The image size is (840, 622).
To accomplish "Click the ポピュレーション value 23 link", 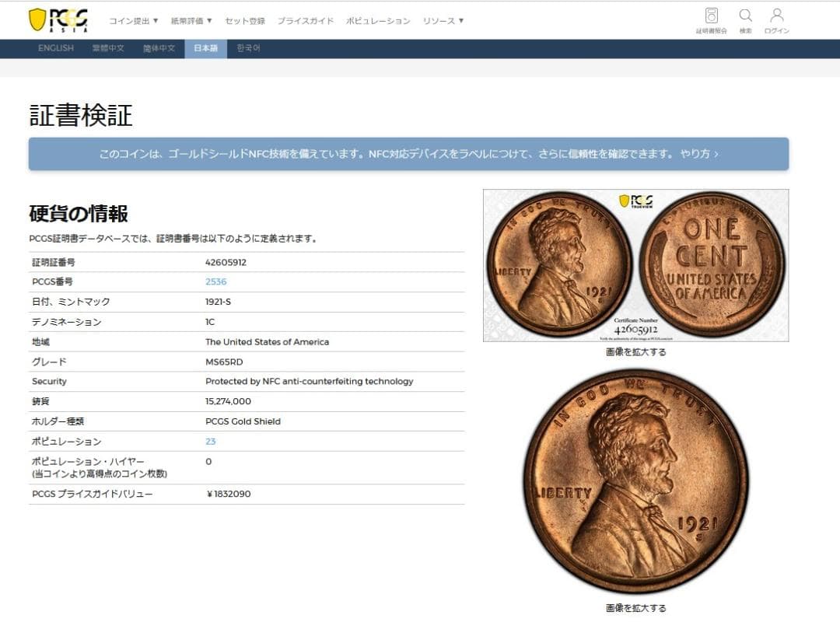I will tap(210, 441).
